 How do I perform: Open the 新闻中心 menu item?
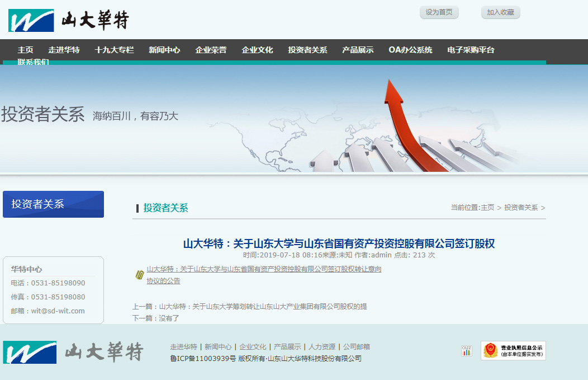[165, 50]
